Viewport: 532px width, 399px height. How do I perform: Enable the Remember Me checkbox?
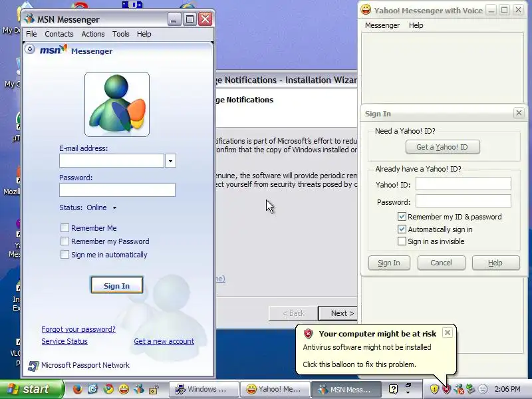pos(65,227)
